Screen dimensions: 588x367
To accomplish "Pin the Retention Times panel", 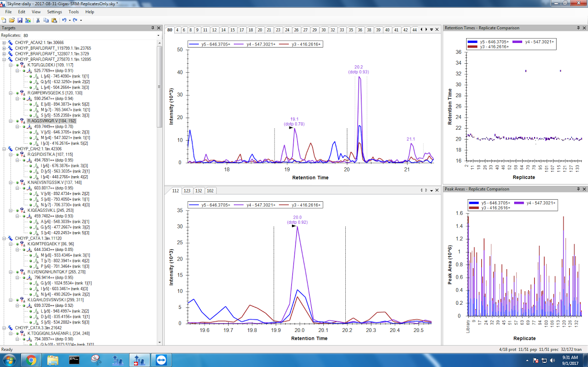I will (x=578, y=28).
